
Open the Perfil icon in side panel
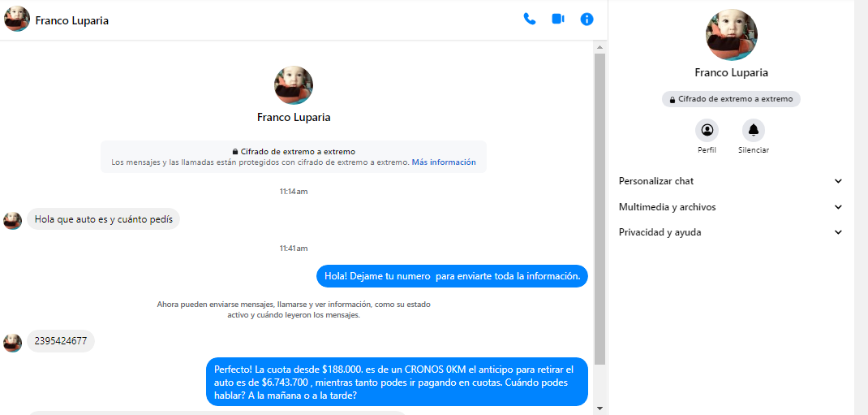pos(707,130)
